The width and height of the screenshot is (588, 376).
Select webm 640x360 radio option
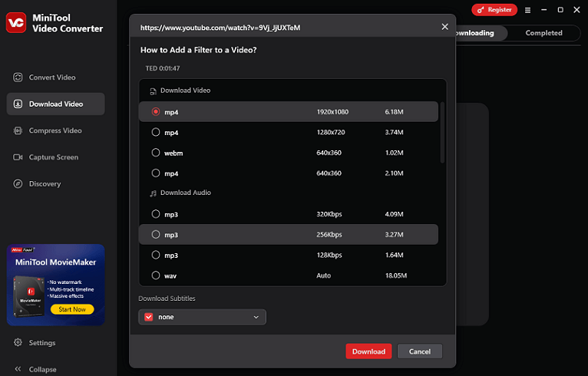(x=156, y=153)
